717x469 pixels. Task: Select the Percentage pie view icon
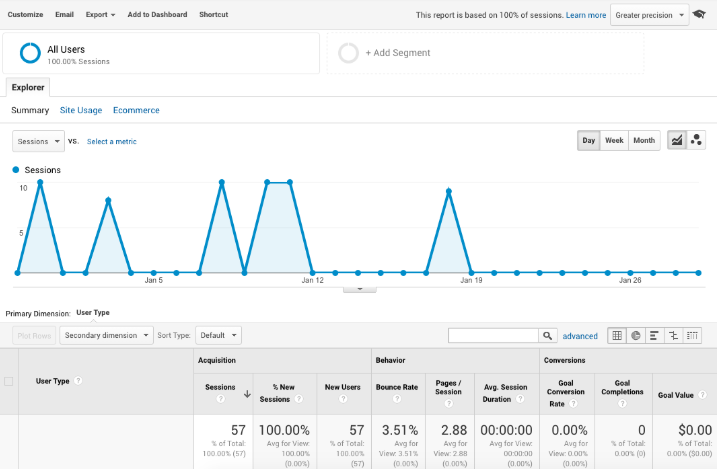pos(636,336)
